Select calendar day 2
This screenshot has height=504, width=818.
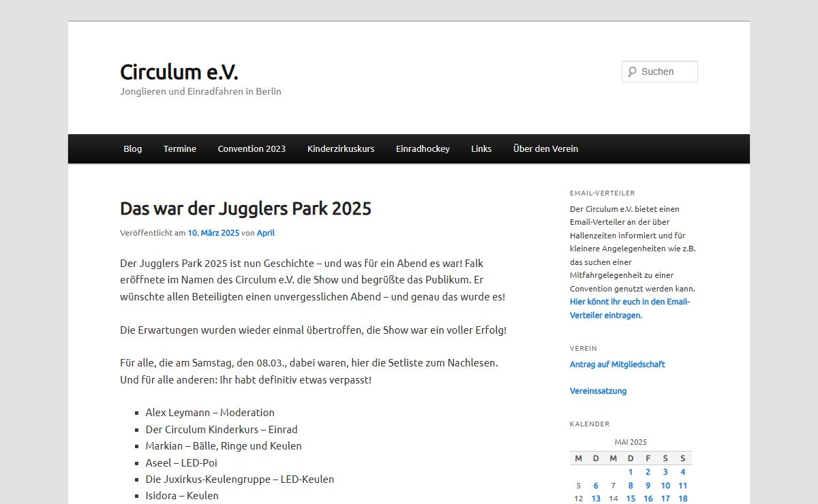(x=648, y=472)
